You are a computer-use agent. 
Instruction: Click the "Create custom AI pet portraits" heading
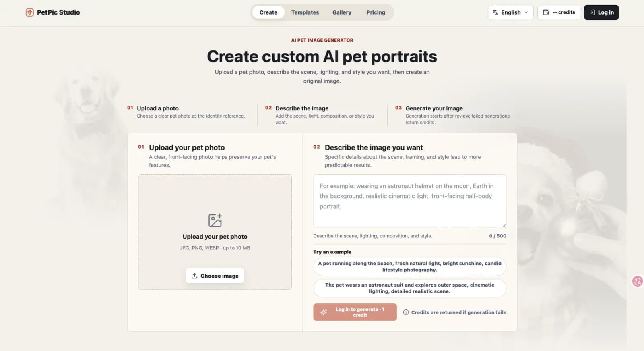coord(322,56)
